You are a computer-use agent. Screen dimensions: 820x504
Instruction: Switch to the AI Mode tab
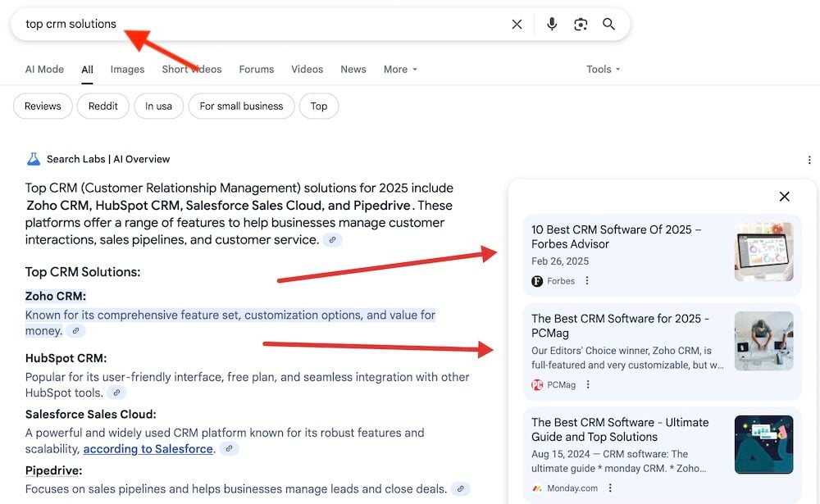pos(44,69)
